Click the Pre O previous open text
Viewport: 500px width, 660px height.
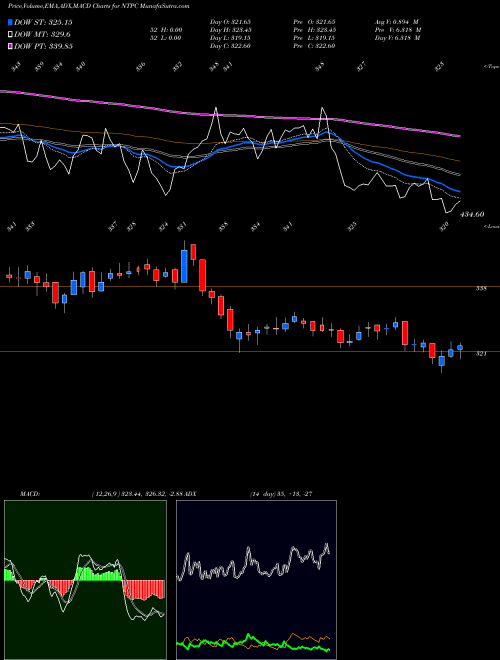coord(314,22)
